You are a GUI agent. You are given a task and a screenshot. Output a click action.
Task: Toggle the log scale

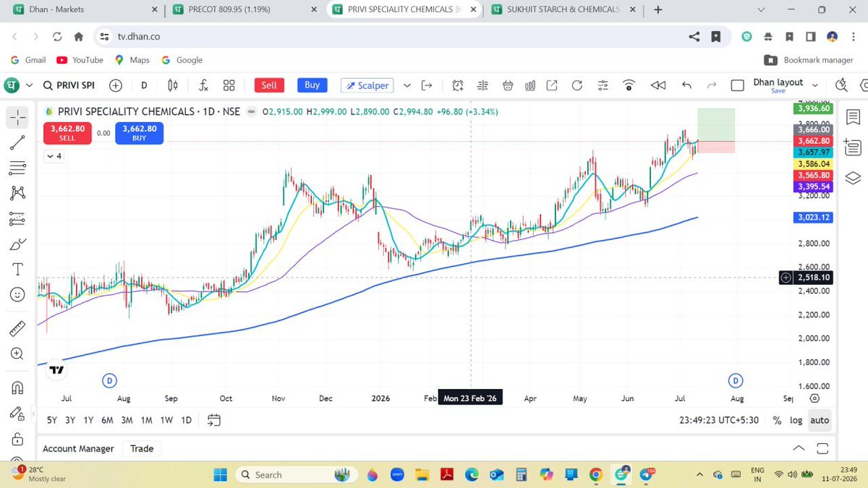pos(796,420)
